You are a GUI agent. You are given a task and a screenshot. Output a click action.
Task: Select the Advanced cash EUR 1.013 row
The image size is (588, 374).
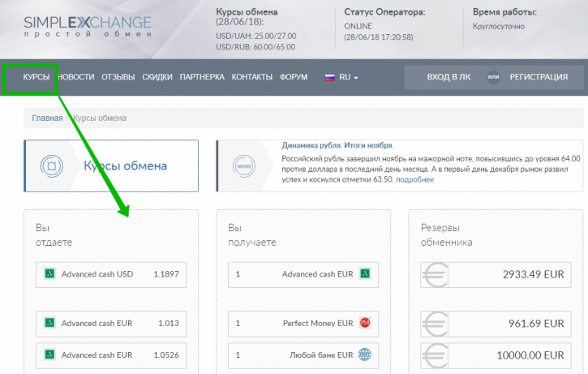coord(111,324)
